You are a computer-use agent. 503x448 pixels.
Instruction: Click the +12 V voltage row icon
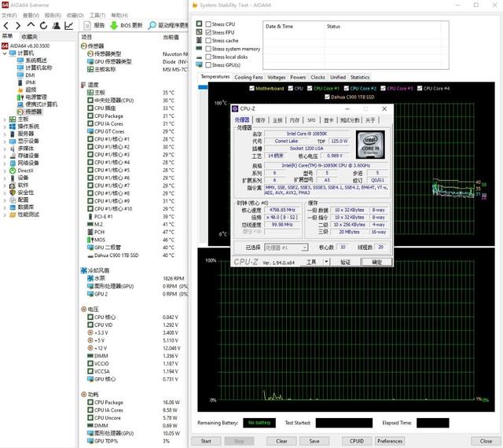[x=90, y=348]
